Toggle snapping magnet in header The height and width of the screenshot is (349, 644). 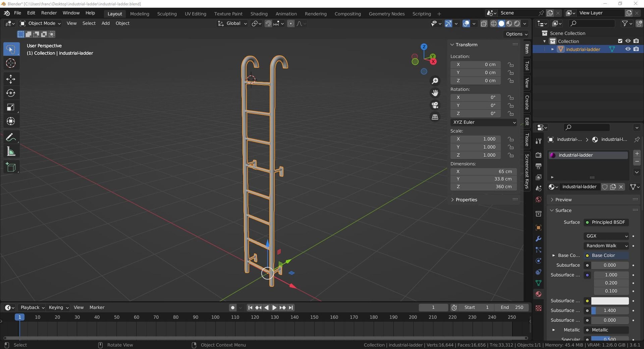pos(268,23)
